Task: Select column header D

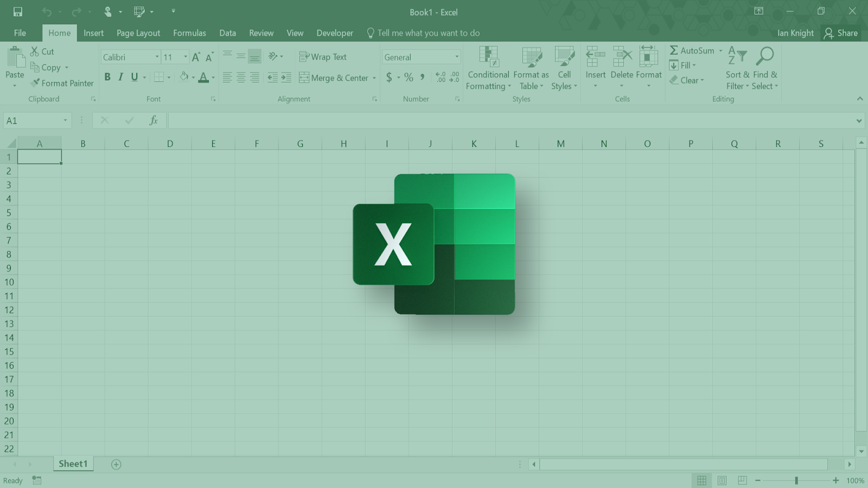Action: [x=170, y=144]
